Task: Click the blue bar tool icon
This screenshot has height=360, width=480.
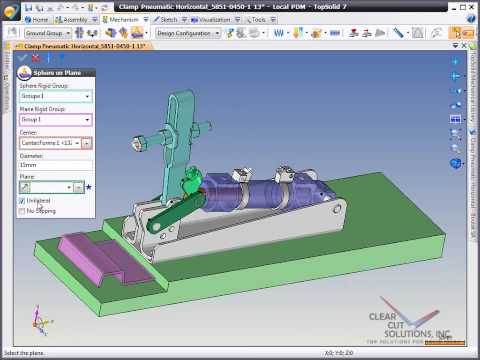Action: pos(335,33)
